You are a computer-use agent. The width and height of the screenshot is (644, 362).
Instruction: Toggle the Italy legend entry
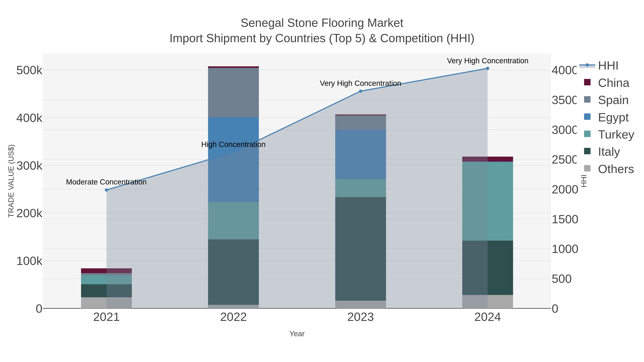coord(602,152)
